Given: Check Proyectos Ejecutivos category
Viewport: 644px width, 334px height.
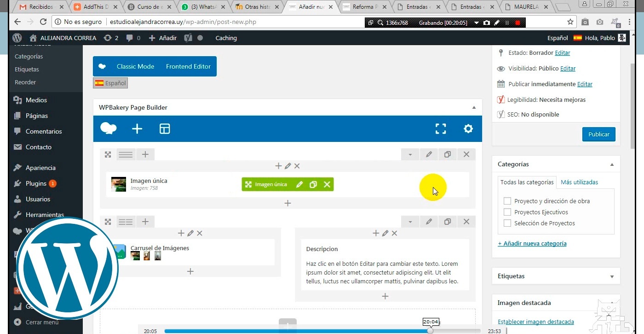Looking at the screenshot, I should [507, 212].
